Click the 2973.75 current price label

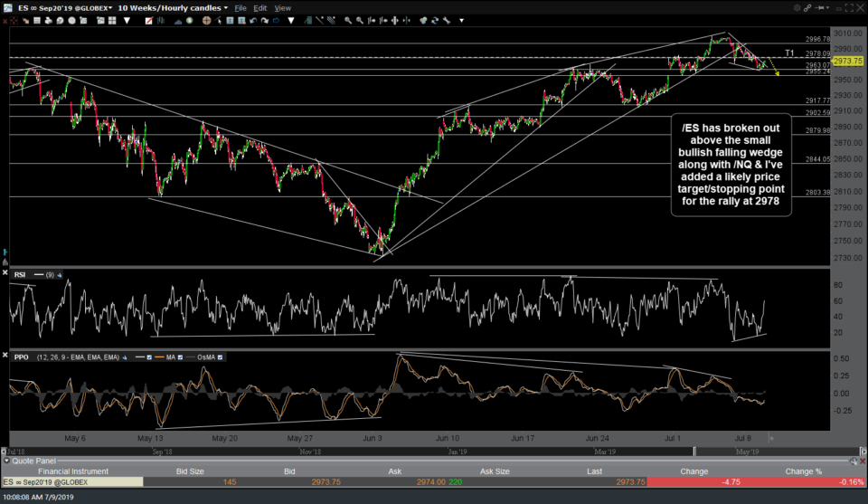(847, 61)
